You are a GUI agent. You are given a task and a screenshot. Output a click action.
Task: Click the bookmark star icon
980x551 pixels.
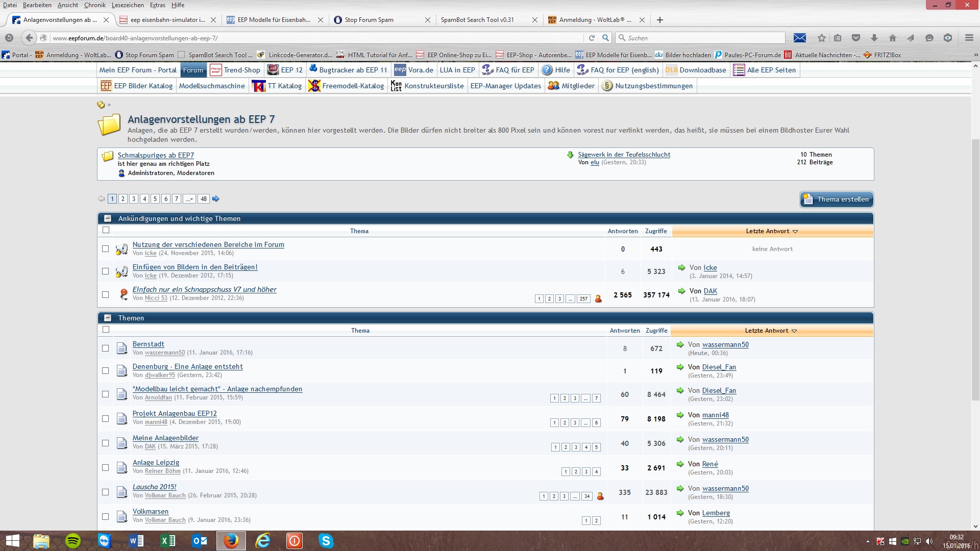tap(821, 38)
